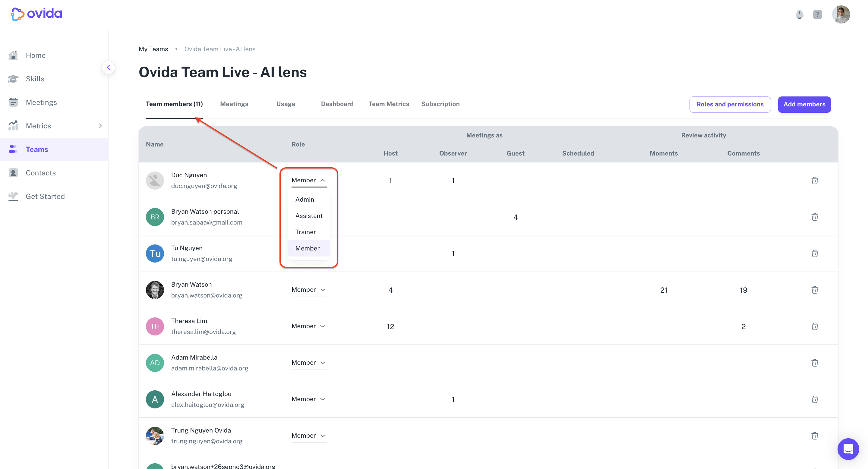Open the user profile avatar menu
This screenshot has width=868, height=469.
tap(841, 14)
